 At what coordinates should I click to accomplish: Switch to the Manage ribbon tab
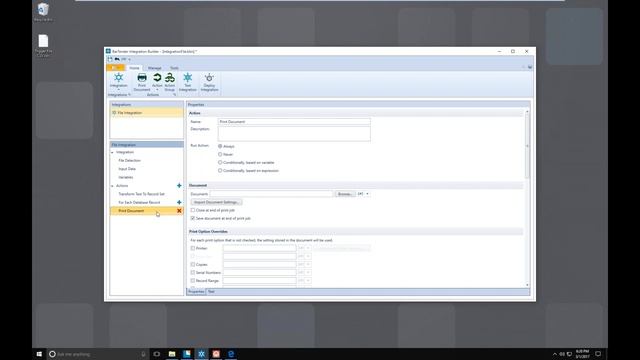coord(155,68)
